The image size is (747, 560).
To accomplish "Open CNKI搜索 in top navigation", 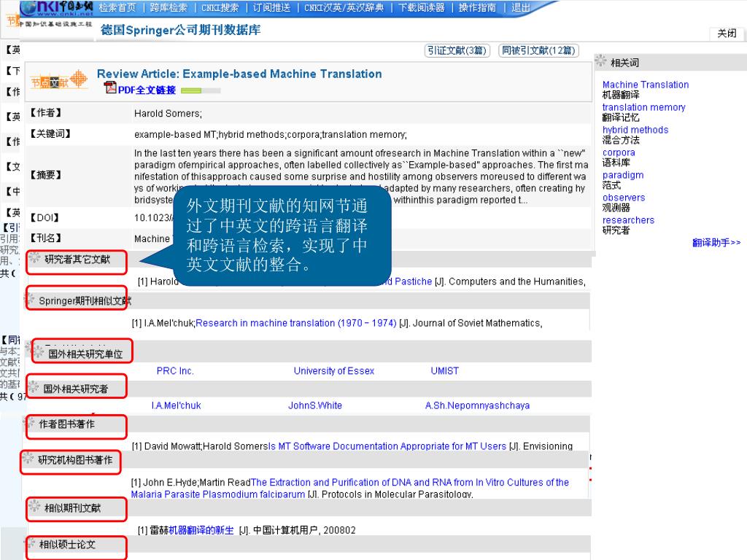I will coord(220,7).
